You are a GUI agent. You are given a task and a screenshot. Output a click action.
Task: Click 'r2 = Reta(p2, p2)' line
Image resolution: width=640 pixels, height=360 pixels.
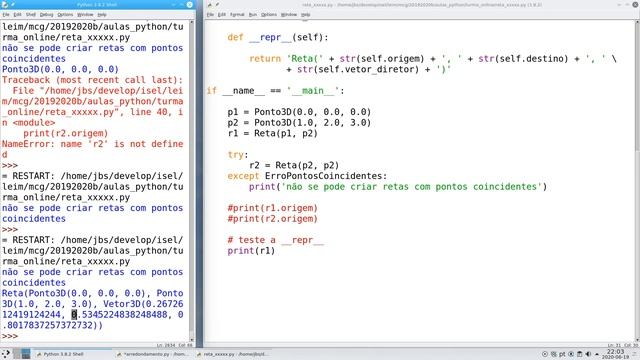(x=294, y=165)
